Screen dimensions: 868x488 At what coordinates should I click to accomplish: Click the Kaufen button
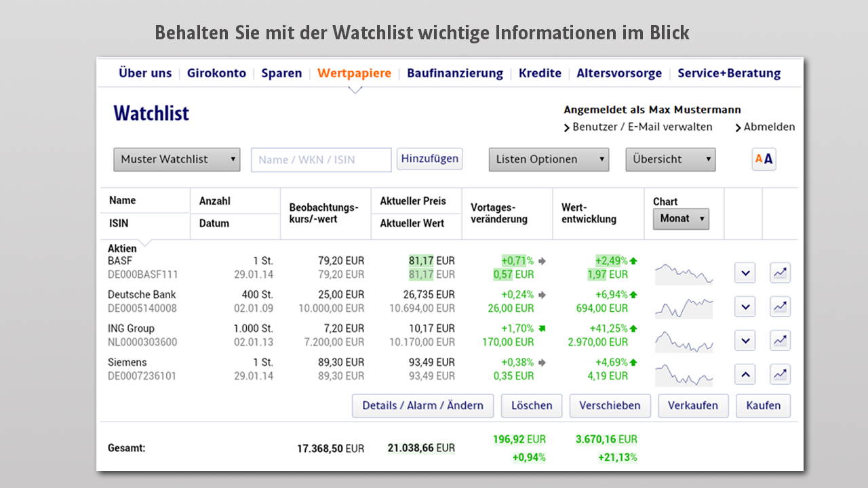[x=764, y=405]
